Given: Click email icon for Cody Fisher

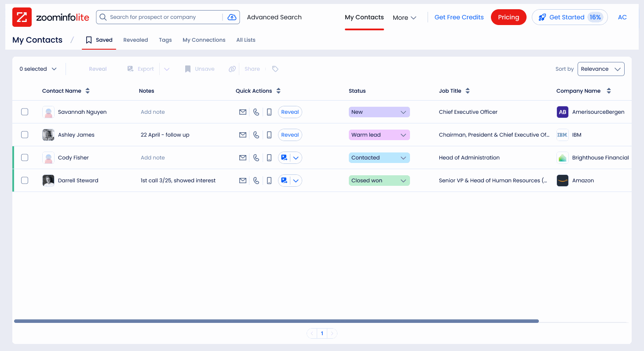Looking at the screenshot, I should click(x=242, y=158).
